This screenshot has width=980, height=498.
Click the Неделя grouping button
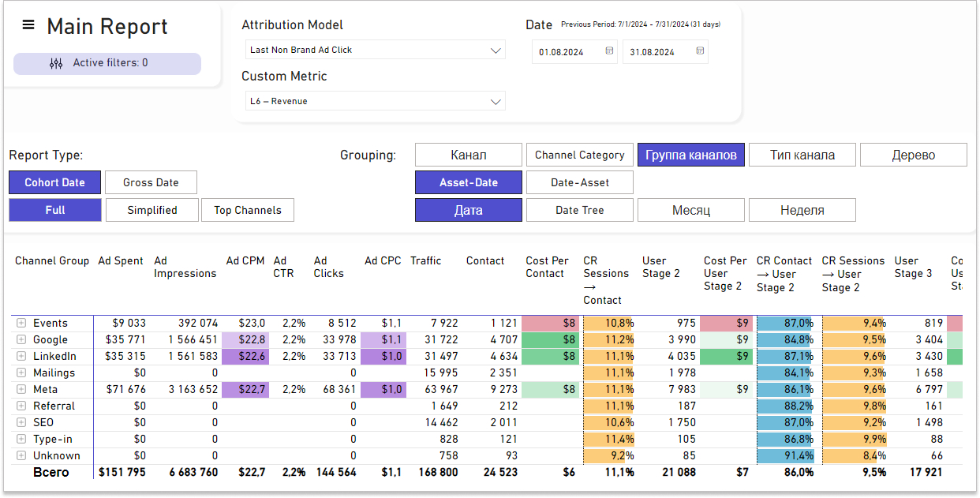pyautogui.click(x=802, y=210)
